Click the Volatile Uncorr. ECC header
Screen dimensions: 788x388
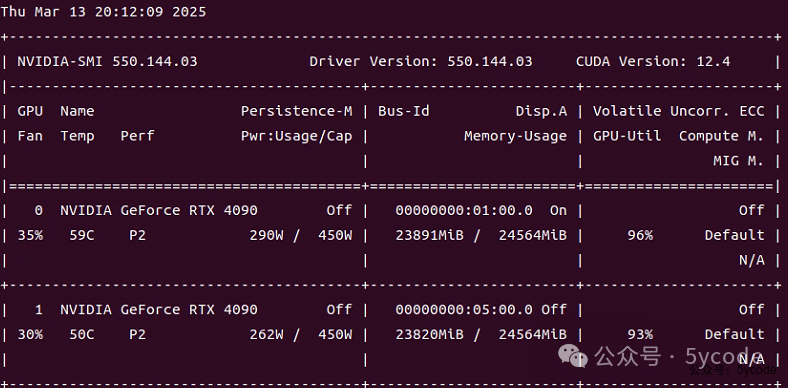pos(678,111)
